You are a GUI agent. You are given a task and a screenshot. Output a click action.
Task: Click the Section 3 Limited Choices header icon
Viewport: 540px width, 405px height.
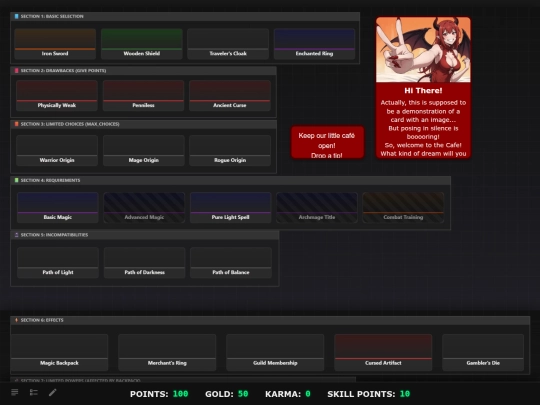(16, 124)
